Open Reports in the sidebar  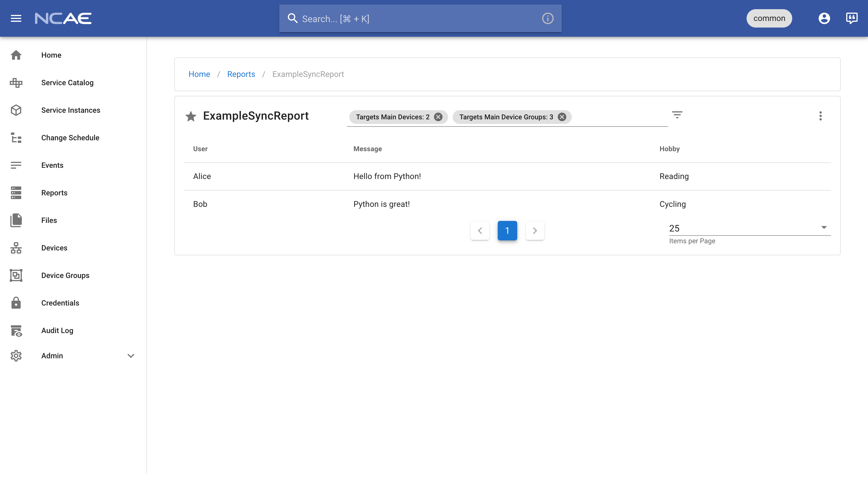point(54,193)
